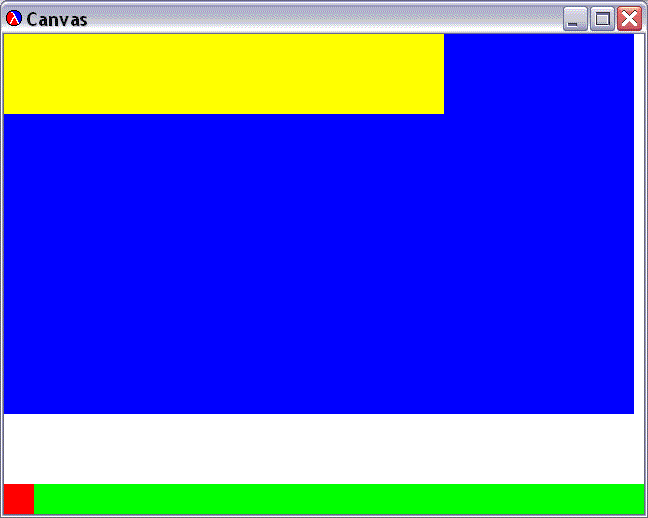Click the Canvas app icon in title bar
The height and width of the screenshot is (518, 648).
coord(14,19)
